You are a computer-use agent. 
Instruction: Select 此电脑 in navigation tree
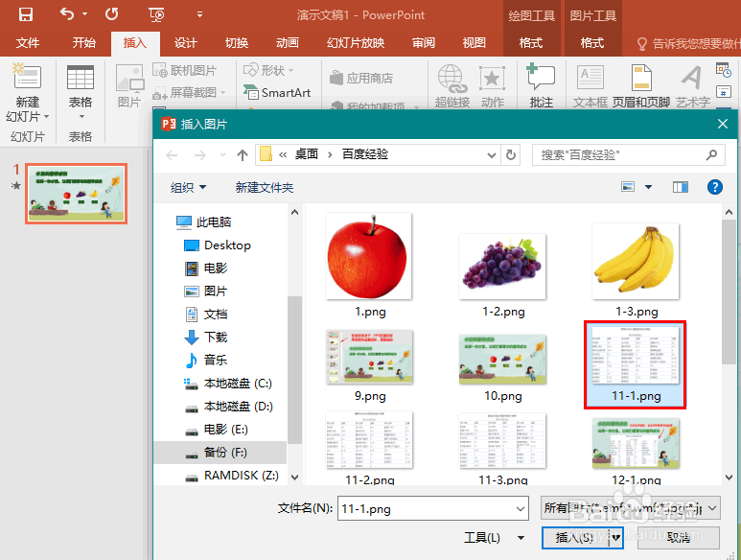click(x=203, y=222)
